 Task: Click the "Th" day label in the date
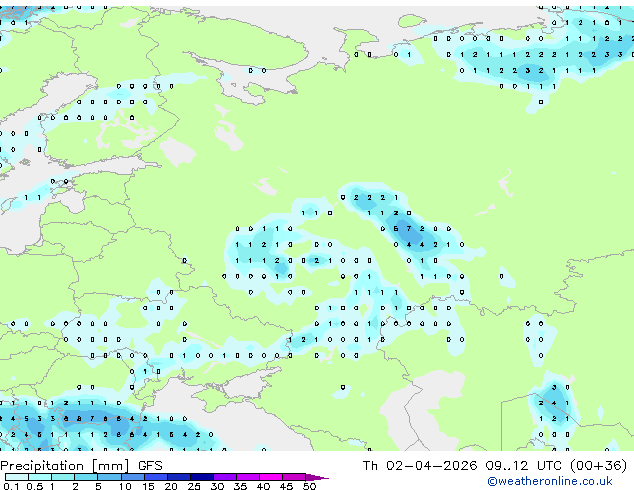pos(370,466)
